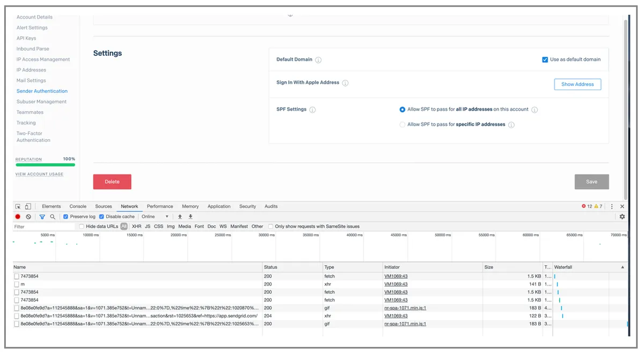644x356 pixels.
Task: Open the network search magnifier
Action: pos(53,216)
